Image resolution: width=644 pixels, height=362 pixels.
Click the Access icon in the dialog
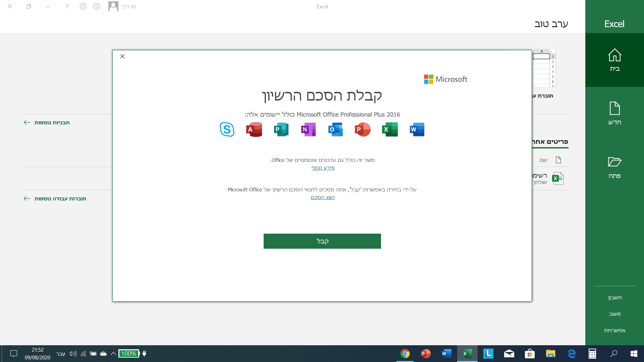(254, 130)
